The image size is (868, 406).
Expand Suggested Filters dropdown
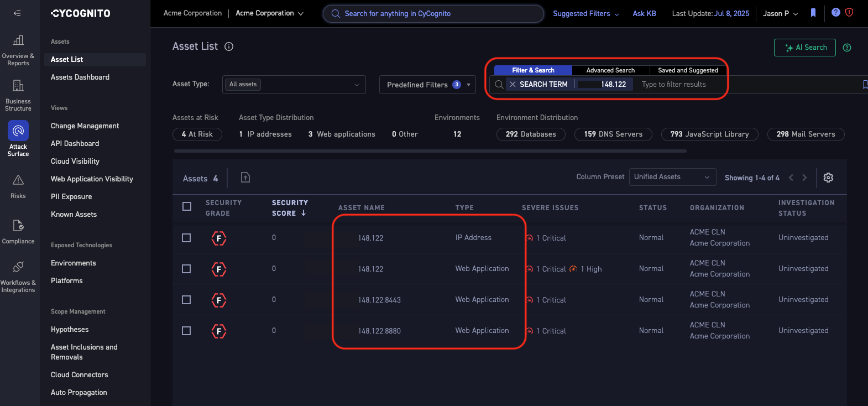tap(586, 14)
